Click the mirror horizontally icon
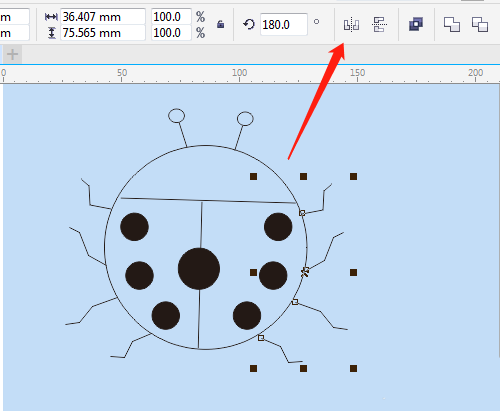The image size is (500, 411). coord(351,25)
